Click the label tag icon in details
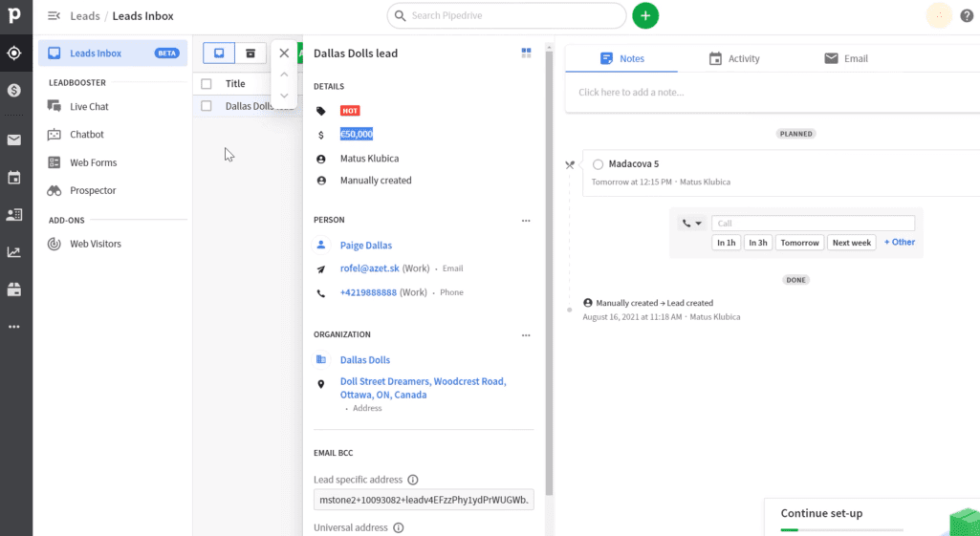The image size is (980, 536). click(x=320, y=111)
